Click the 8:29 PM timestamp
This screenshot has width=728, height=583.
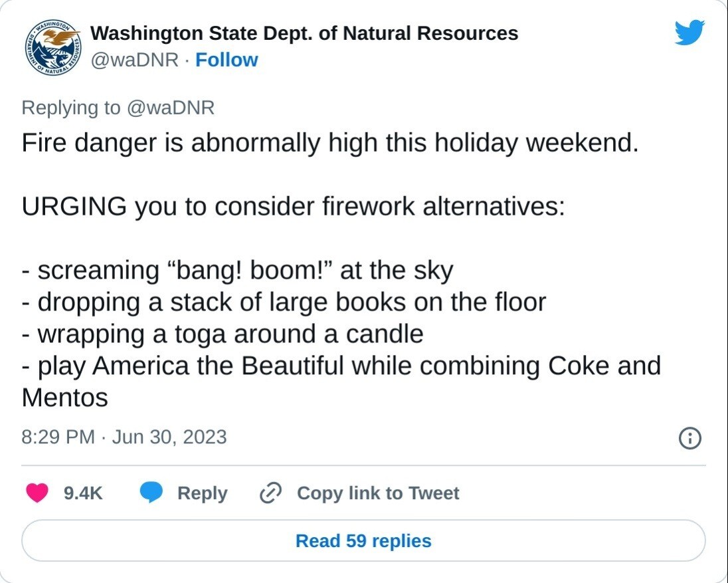[58, 437]
